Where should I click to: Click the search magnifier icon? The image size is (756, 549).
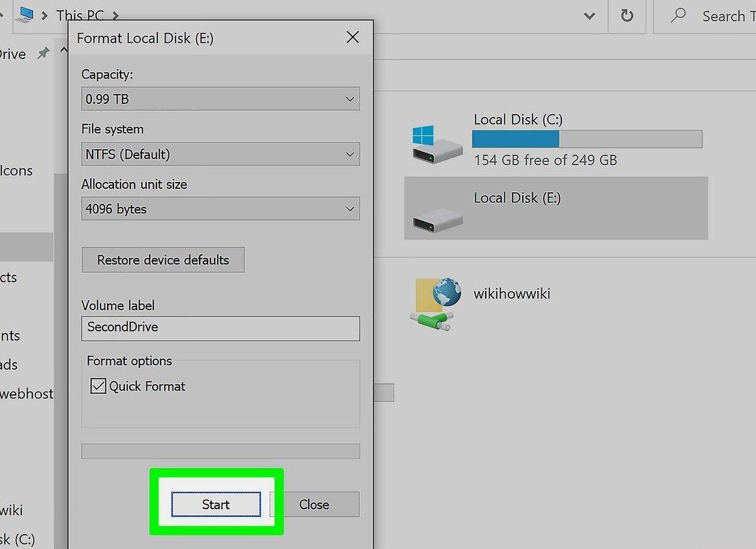(678, 16)
